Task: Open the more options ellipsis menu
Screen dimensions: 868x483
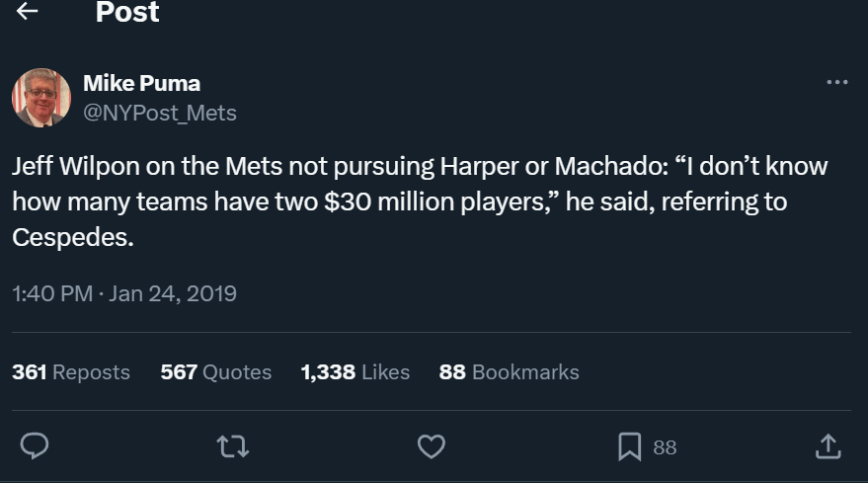Action: click(x=836, y=82)
